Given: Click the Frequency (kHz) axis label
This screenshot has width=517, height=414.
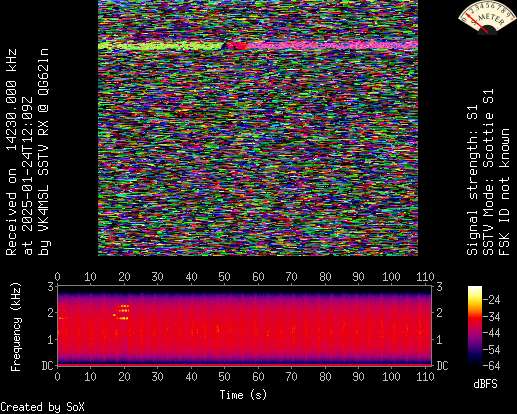Looking at the screenshot, I should click(x=16, y=327).
